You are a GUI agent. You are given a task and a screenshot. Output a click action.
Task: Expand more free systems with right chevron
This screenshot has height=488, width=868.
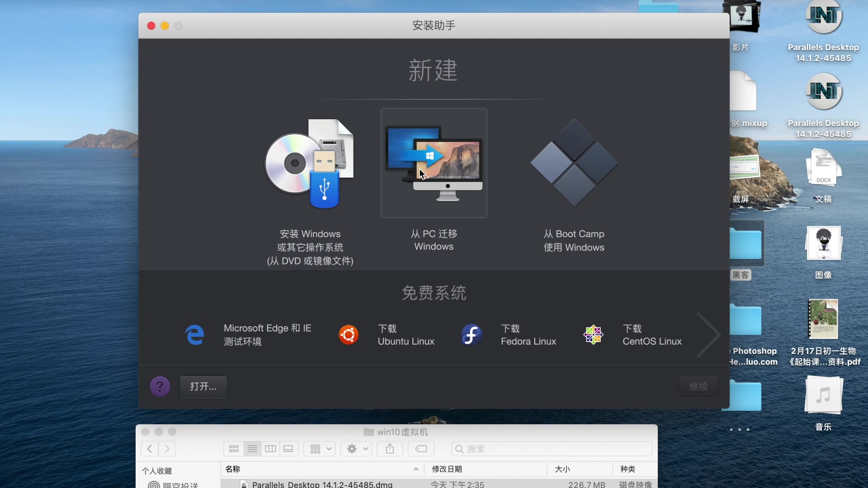pos(708,334)
